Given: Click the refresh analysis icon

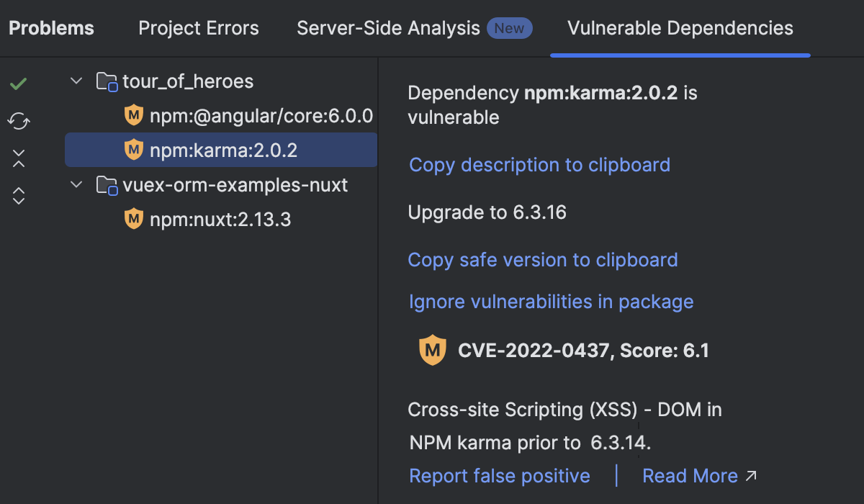Looking at the screenshot, I should pos(18,121).
